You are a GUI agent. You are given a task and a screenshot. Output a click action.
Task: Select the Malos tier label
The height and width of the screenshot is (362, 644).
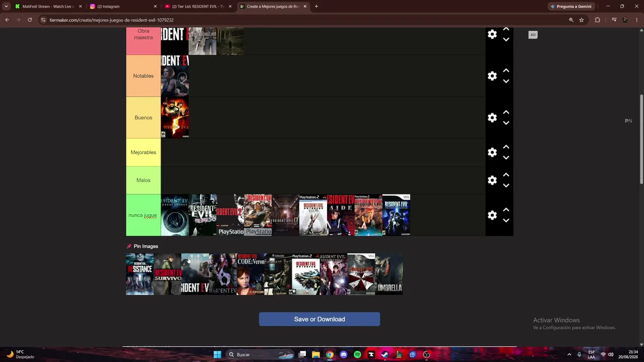coord(143,180)
